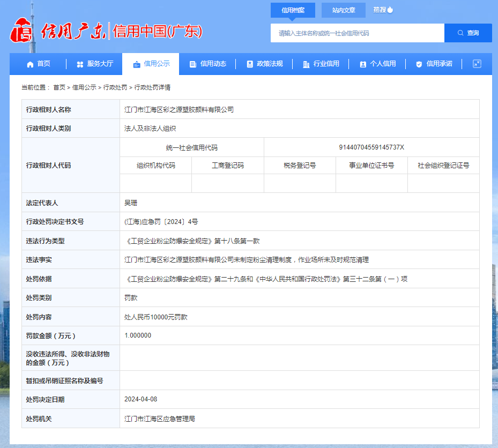Click the credit code 91440704559145737X
498x448 pixels.
(371, 147)
